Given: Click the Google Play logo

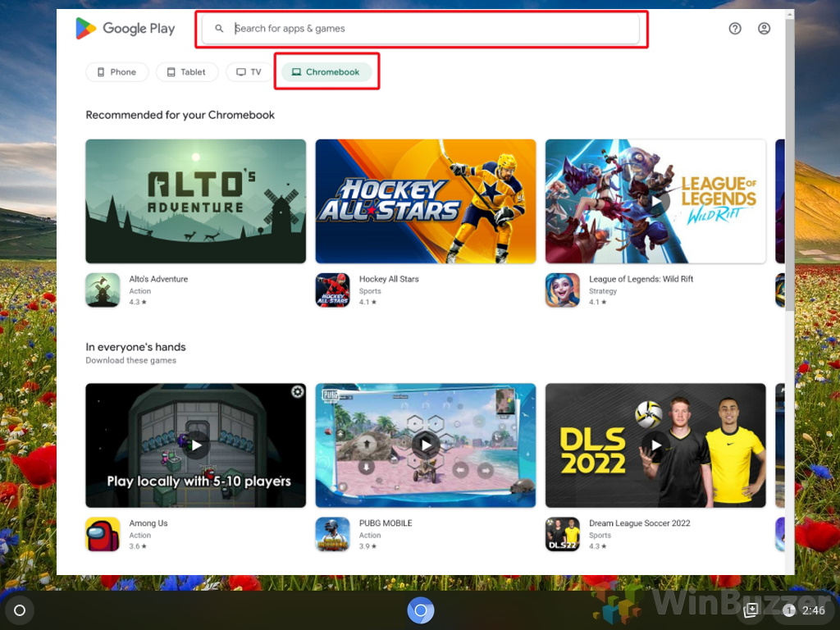Looking at the screenshot, I should click(x=126, y=29).
